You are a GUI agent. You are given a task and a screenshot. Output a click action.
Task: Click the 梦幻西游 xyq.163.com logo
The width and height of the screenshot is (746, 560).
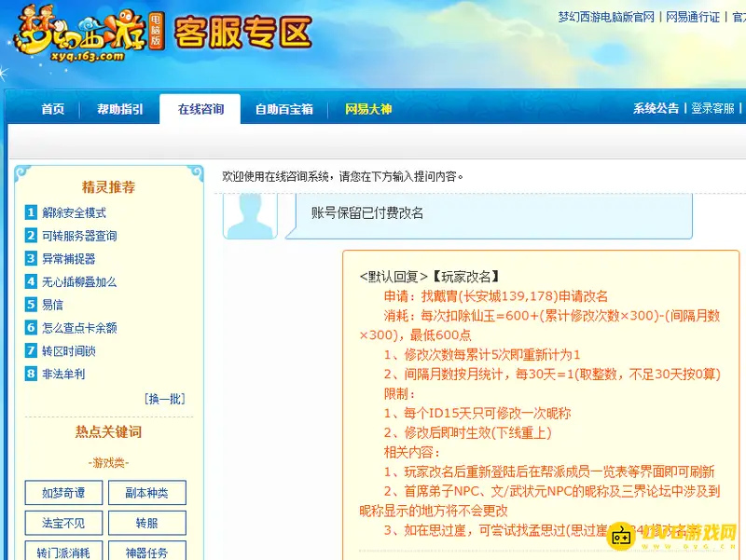[x=88, y=34]
